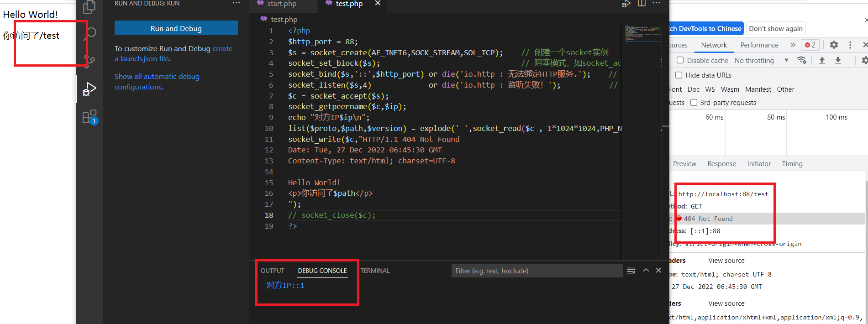868x324 pixels.
Task: Switch to TERMINAL panel tab
Action: (375, 271)
